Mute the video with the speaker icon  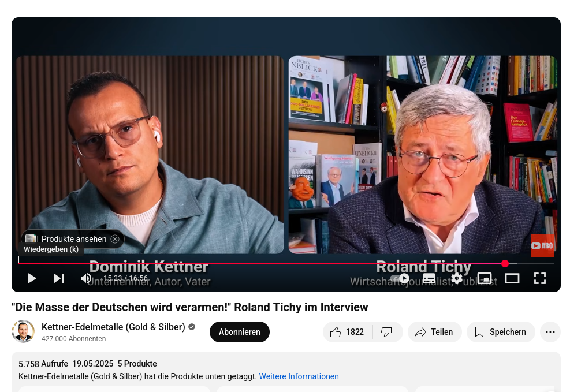pos(86,278)
